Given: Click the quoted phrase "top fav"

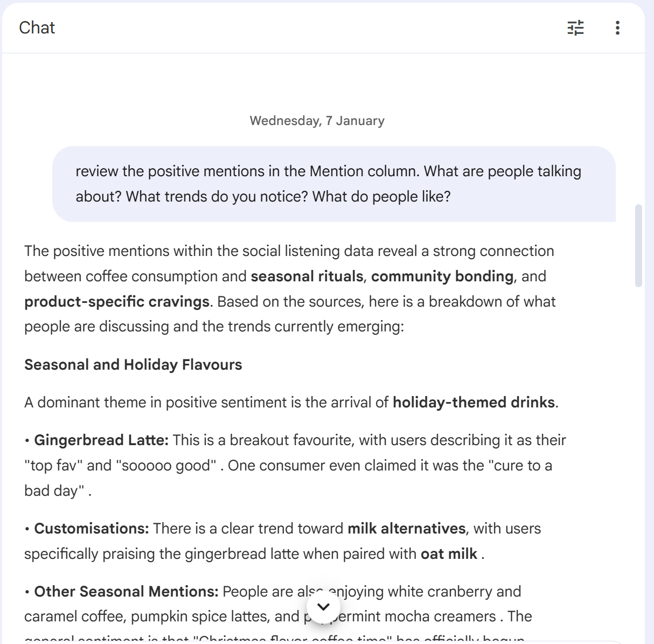Looking at the screenshot, I should coord(53,466).
